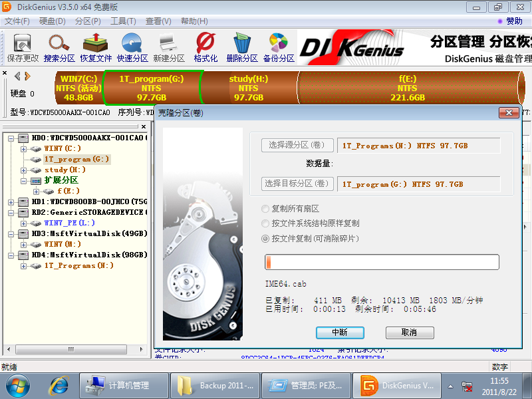The width and height of the screenshot is (532, 399).
Task: Open the Partition (分区) menu
Action: tap(88, 21)
